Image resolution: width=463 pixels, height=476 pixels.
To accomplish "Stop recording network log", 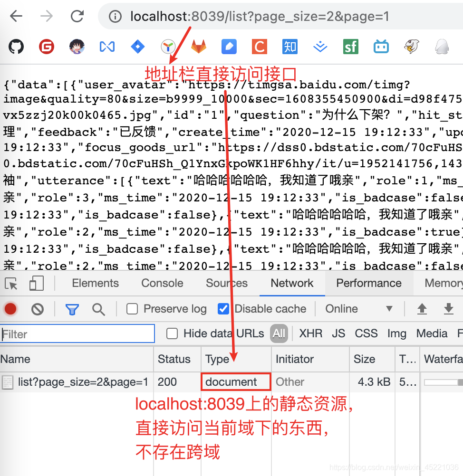I will 10,309.
